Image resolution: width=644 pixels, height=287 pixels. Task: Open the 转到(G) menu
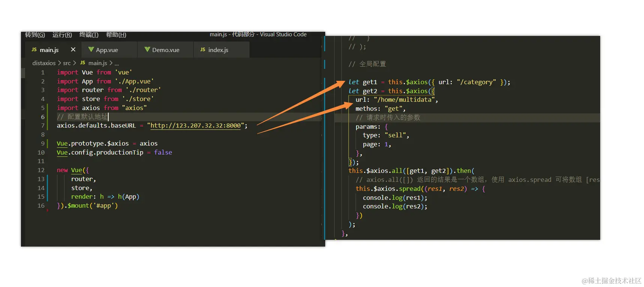(35, 35)
